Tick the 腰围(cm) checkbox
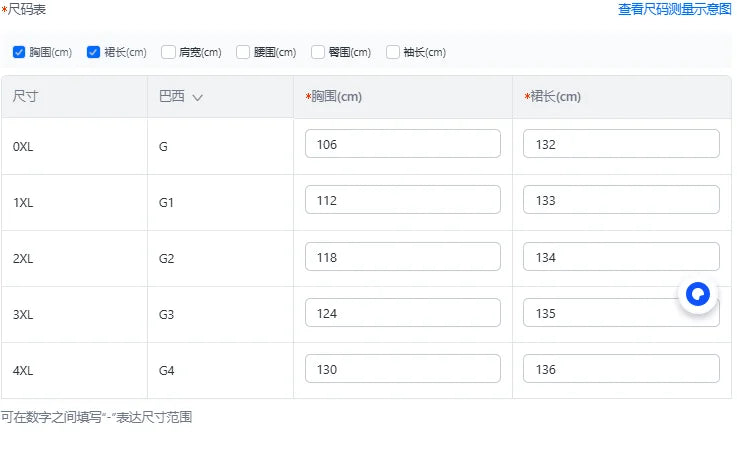The height and width of the screenshot is (450, 737). (x=243, y=52)
